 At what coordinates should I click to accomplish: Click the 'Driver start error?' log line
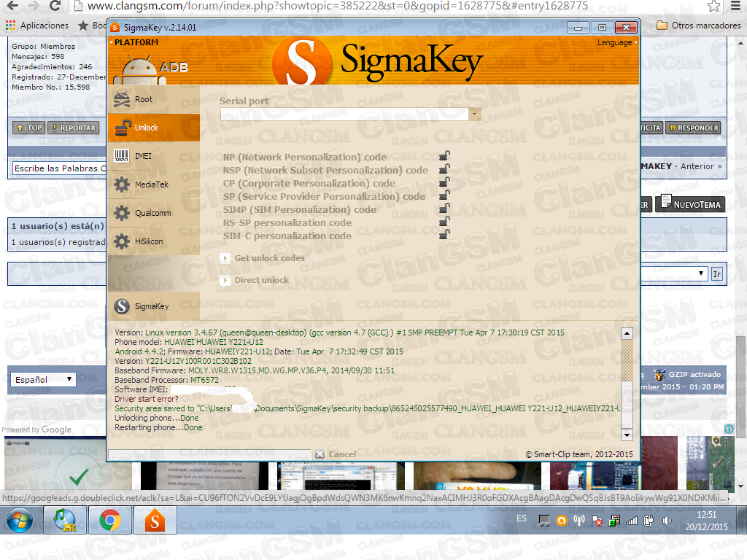coord(146,399)
